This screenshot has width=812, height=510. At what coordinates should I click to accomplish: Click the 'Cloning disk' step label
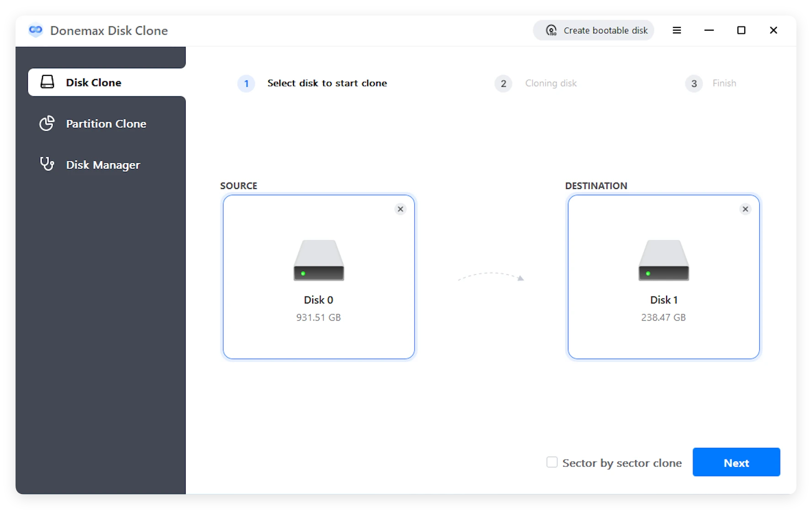(x=551, y=83)
